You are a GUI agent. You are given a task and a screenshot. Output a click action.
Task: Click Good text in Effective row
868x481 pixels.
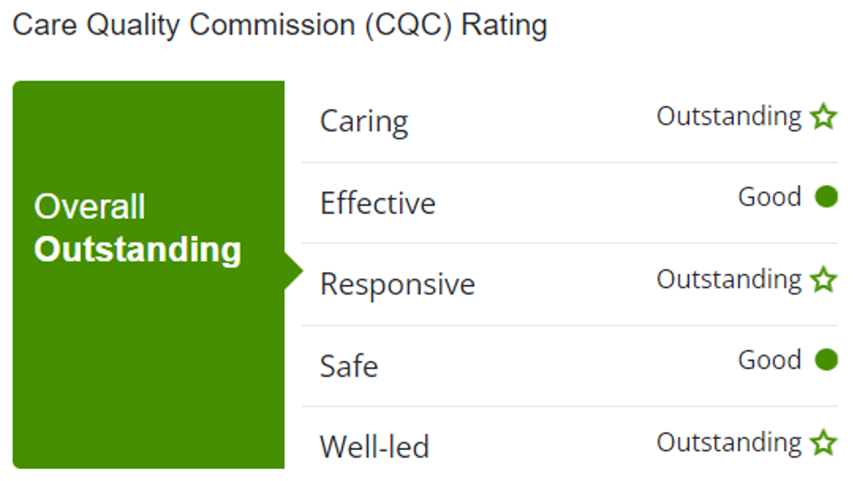(x=769, y=197)
